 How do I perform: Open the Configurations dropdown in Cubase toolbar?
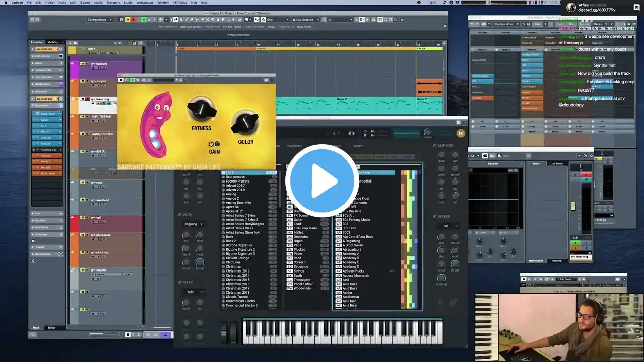coord(99,20)
